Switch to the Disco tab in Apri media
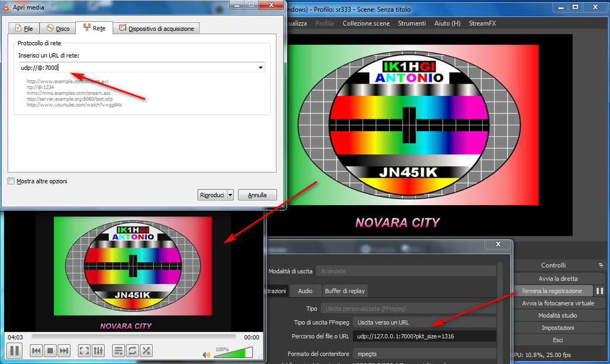The height and width of the screenshot is (364, 610). [58, 29]
